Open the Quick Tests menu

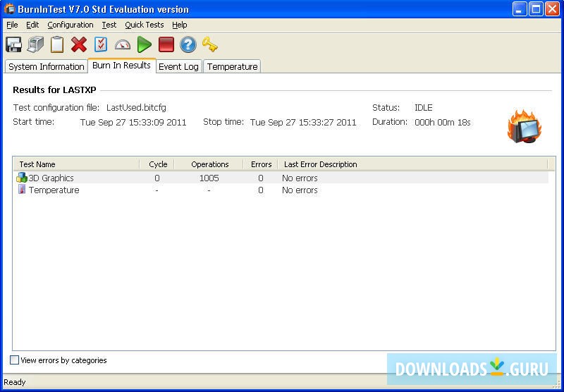(x=145, y=25)
